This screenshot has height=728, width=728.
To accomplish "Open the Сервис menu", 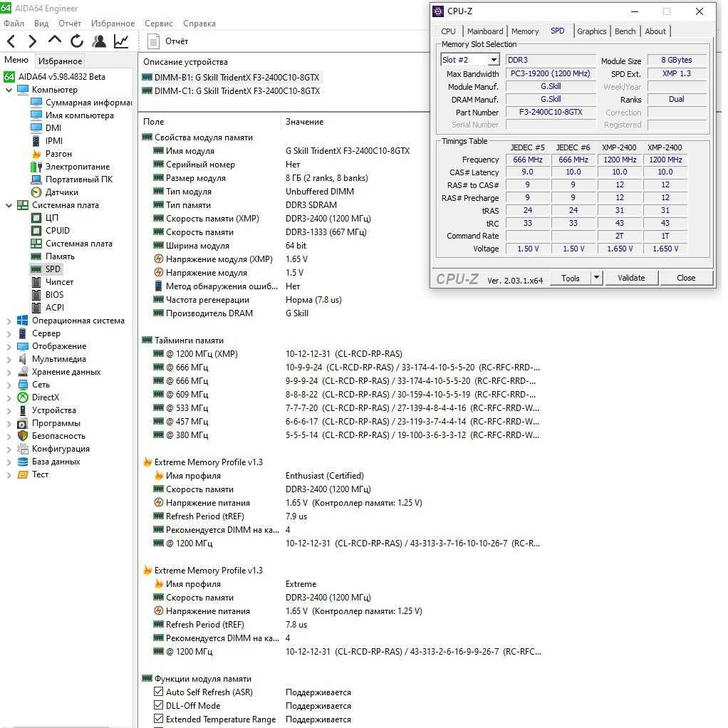I will click(159, 24).
